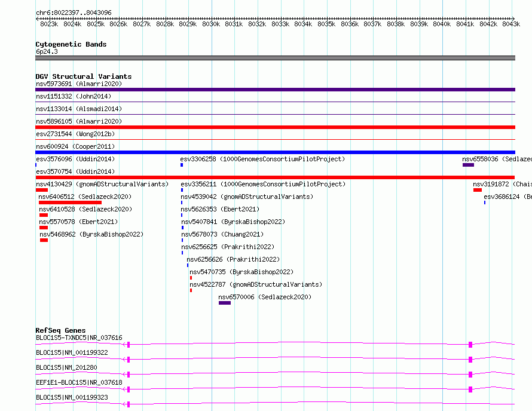Click esv3576096 (Uddin2014) label
This screenshot has width=532, height=411.
pyautogui.click(x=75, y=159)
